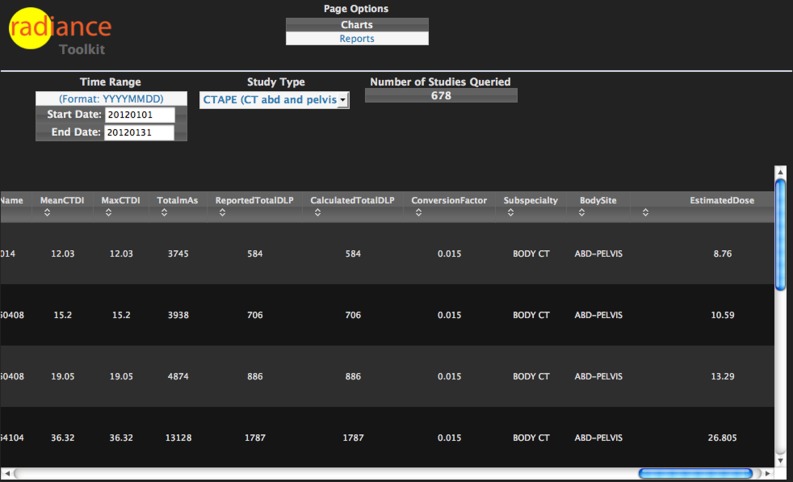Click the EstimatedDose column header
The image size is (793, 482).
(721, 201)
